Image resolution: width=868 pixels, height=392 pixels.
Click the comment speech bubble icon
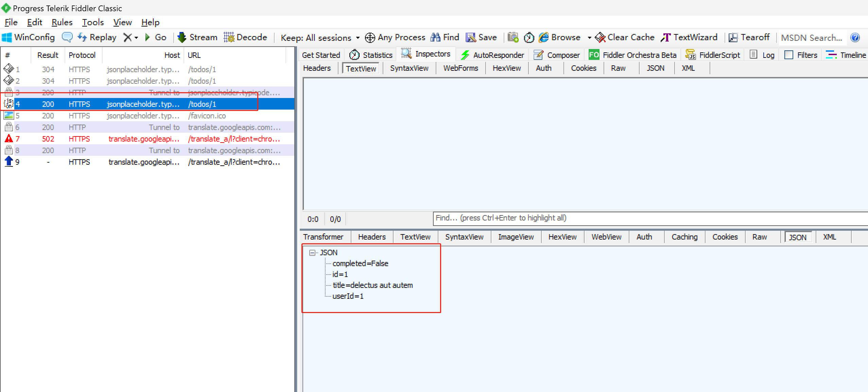tap(67, 37)
